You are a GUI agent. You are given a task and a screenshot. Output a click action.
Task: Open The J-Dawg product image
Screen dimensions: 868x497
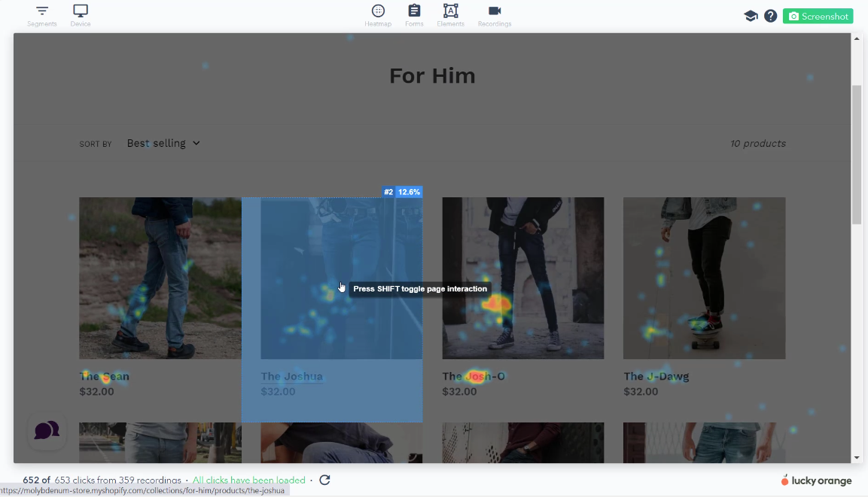pyautogui.click(x=704, y=278)
